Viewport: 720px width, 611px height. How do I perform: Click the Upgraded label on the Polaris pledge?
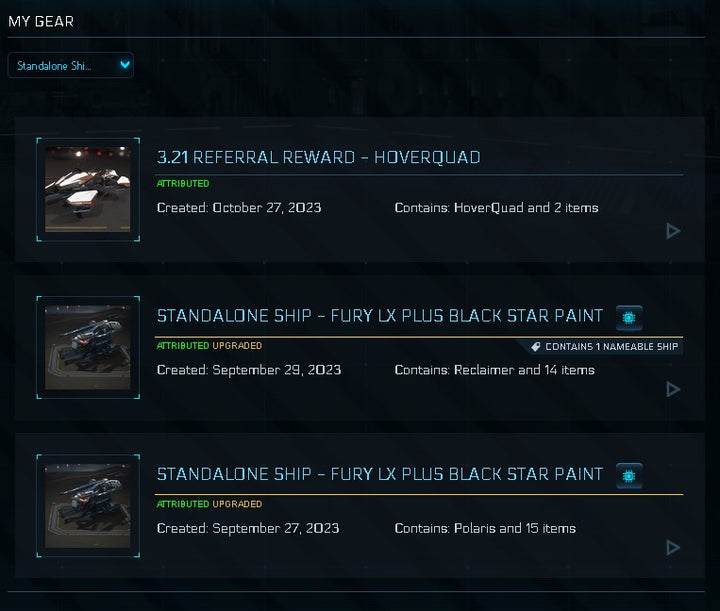(238, 504)
